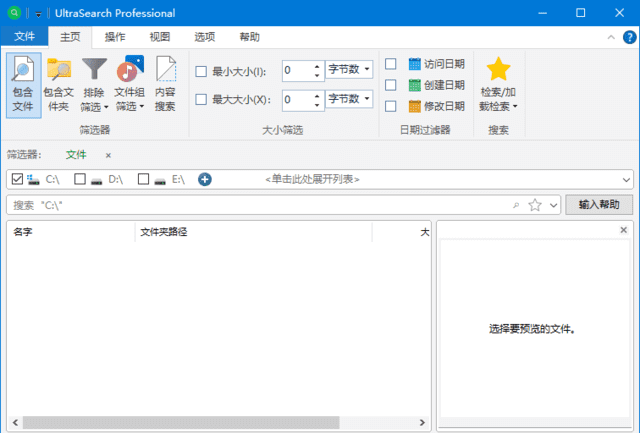Click the 输入帮助 button
This screenshot has height=433, width=640.
599,204
